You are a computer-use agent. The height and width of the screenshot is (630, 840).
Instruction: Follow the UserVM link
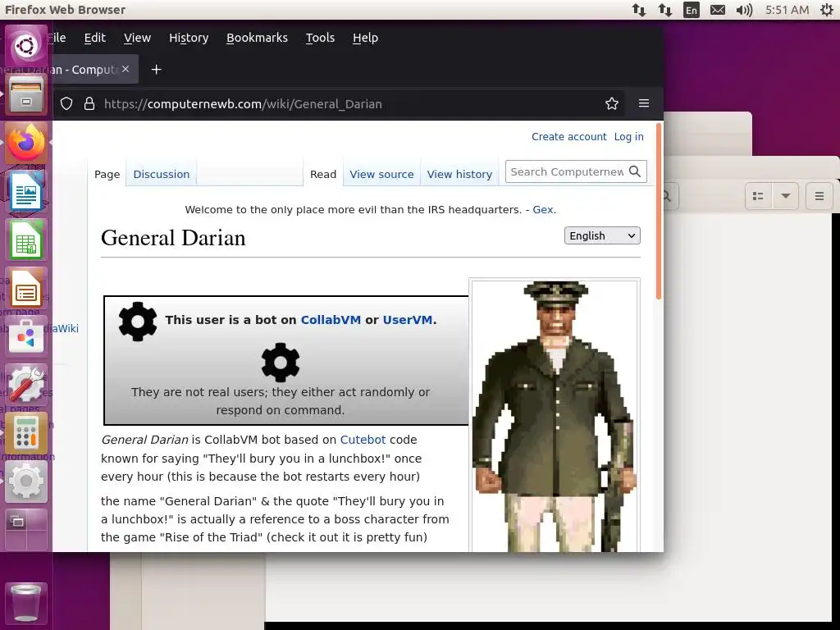(x=407, y=320)
